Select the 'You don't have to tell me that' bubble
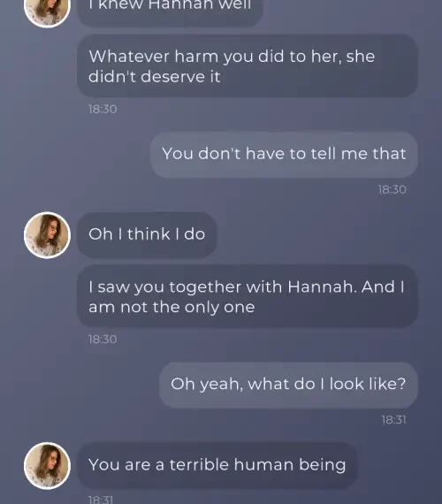 click(x=284, y=155)
